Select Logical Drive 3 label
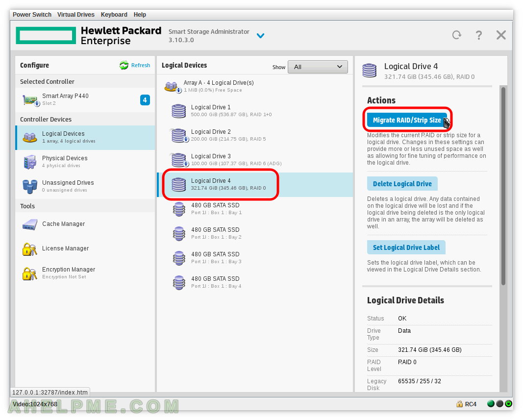 211,156
